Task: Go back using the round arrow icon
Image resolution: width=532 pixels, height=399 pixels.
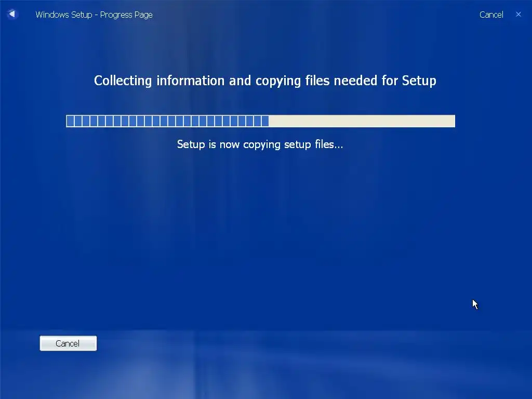Action: (x=12, y=14)
